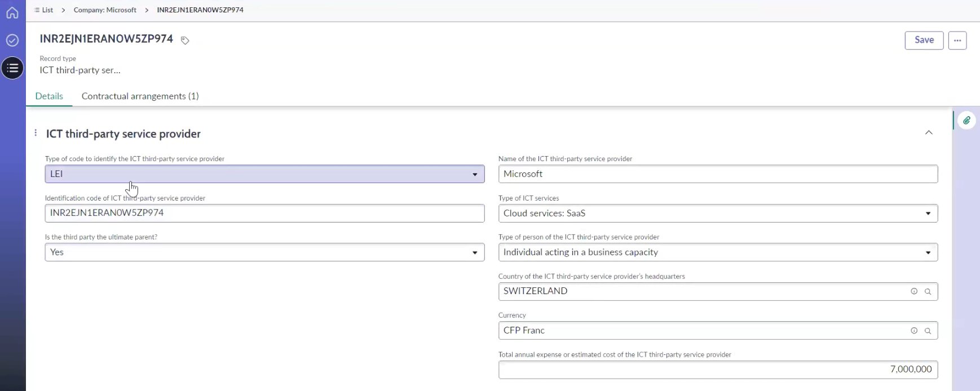The image size is (980, 391).
Task: Open the checkmark tasks icon in sidebar
Action: (12, 40)
